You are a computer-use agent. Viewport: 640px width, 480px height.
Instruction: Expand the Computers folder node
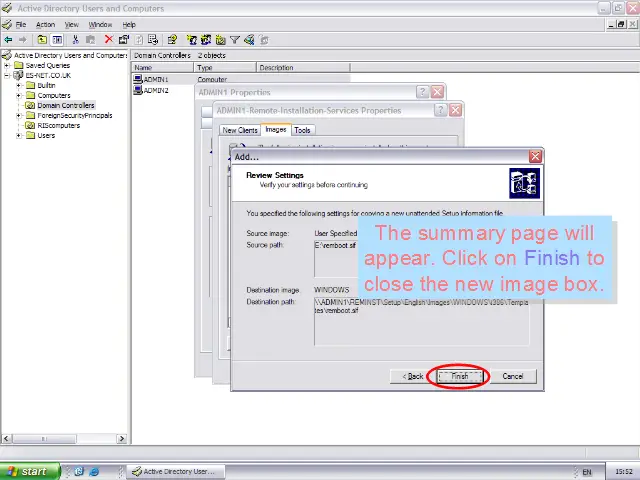pos(18,96)
